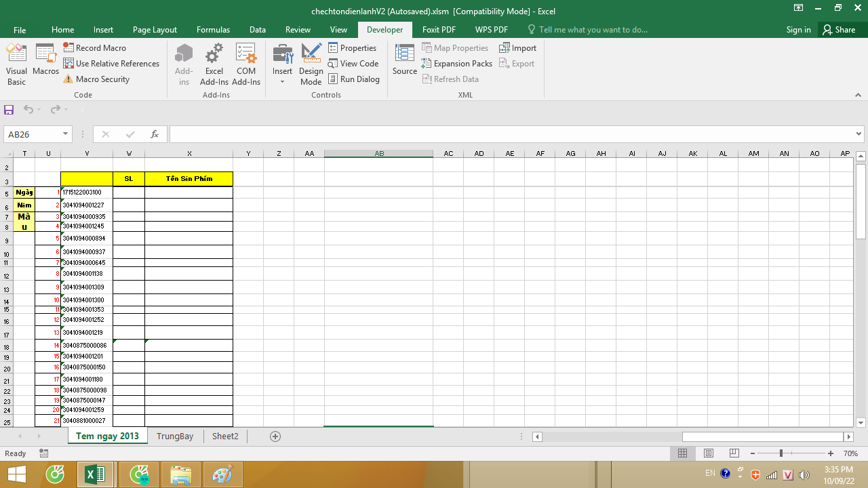Screen dimensions: 868x488
Task: Open the XML Source pane
Action: (x=404, y=61)
